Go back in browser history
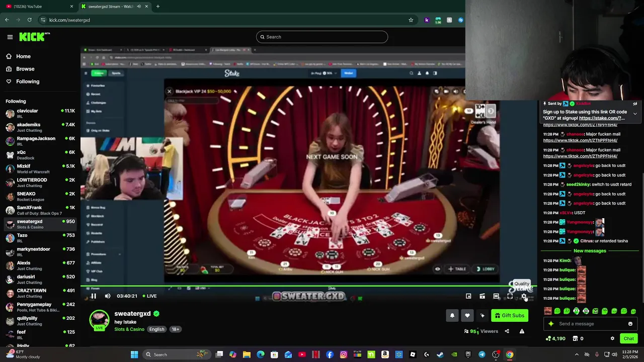 pyautogui.click(x=7, y=20)
